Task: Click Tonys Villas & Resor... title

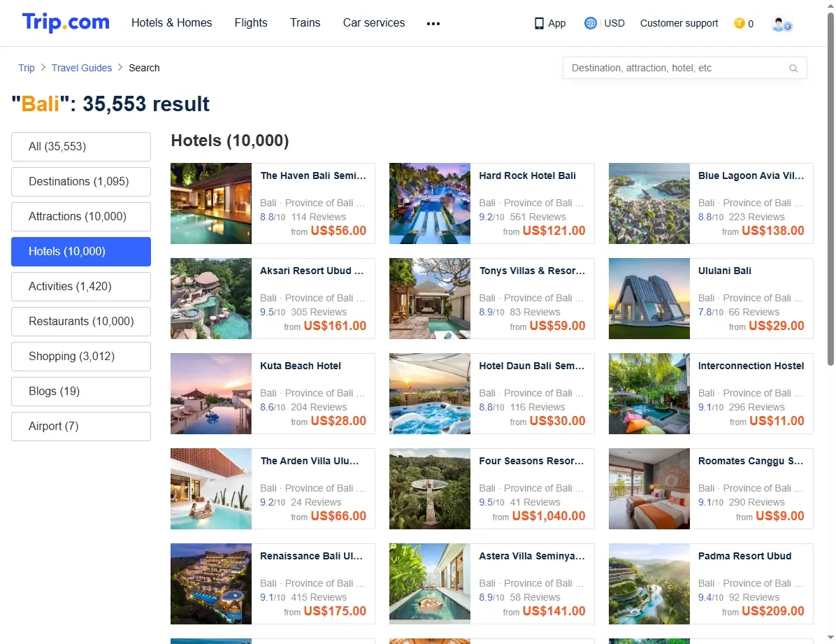Action: (532, 271)
